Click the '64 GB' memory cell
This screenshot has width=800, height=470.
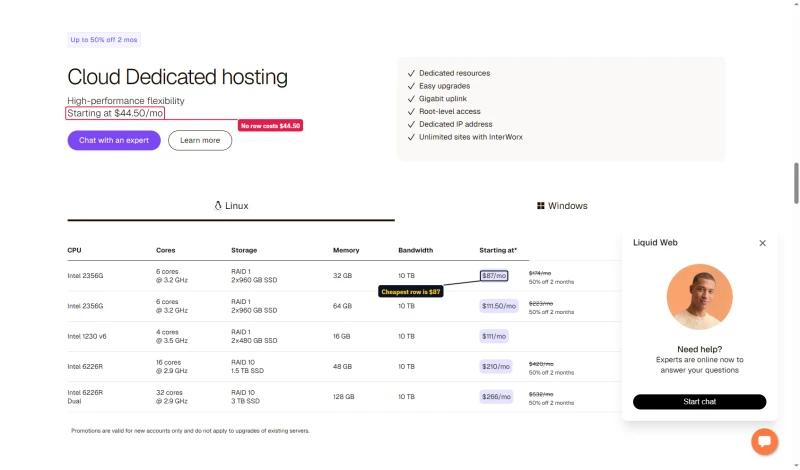342,306
